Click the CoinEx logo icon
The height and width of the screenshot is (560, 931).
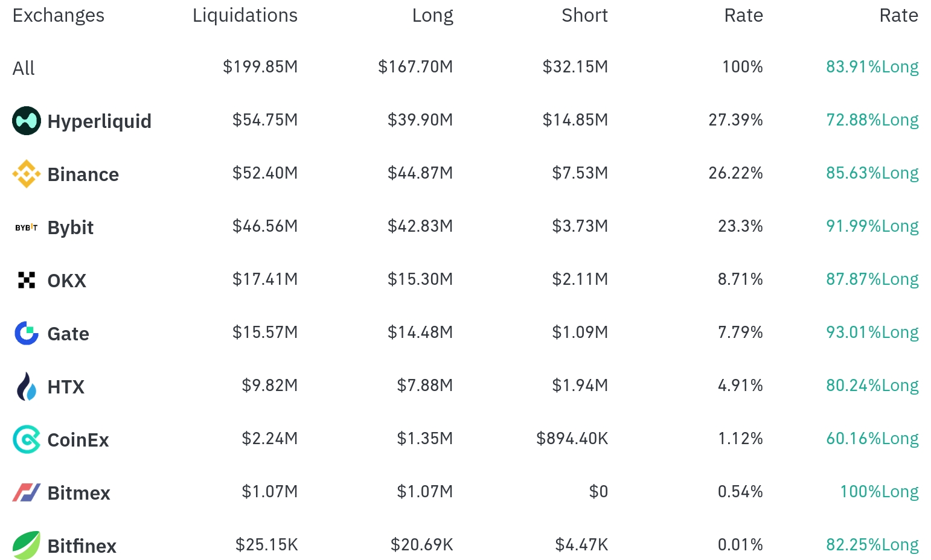(27, 439)
